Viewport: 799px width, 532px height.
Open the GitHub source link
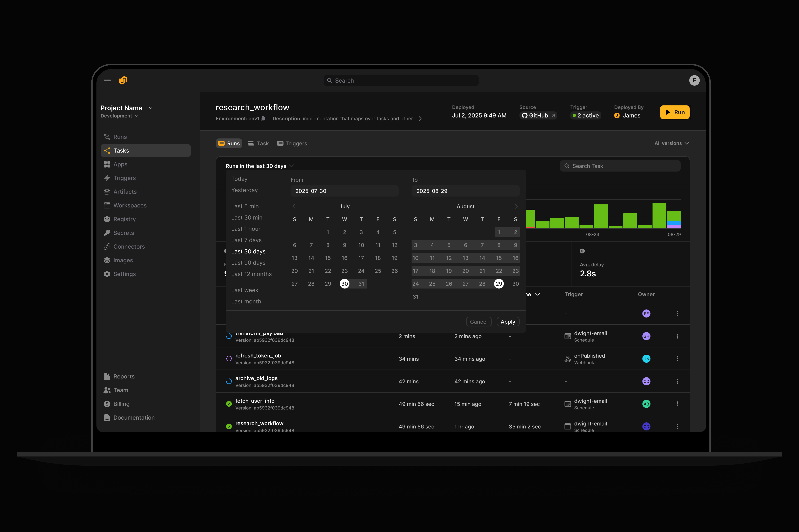[538, 116]
